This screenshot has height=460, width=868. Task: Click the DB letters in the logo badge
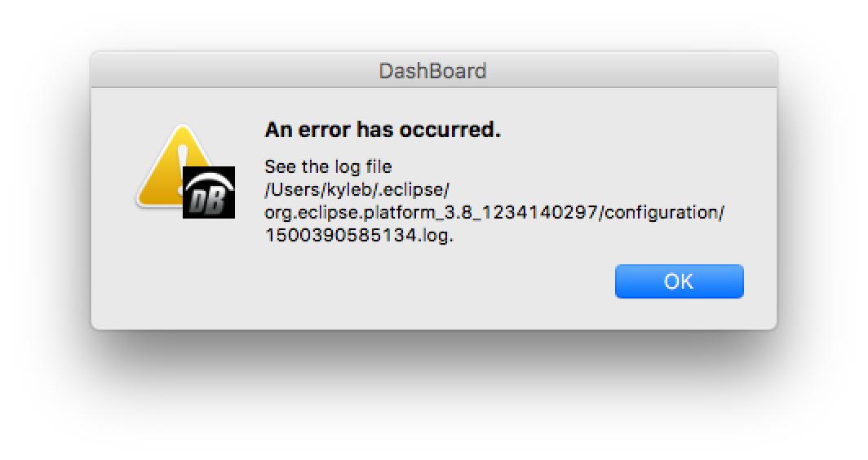point(206,202)
